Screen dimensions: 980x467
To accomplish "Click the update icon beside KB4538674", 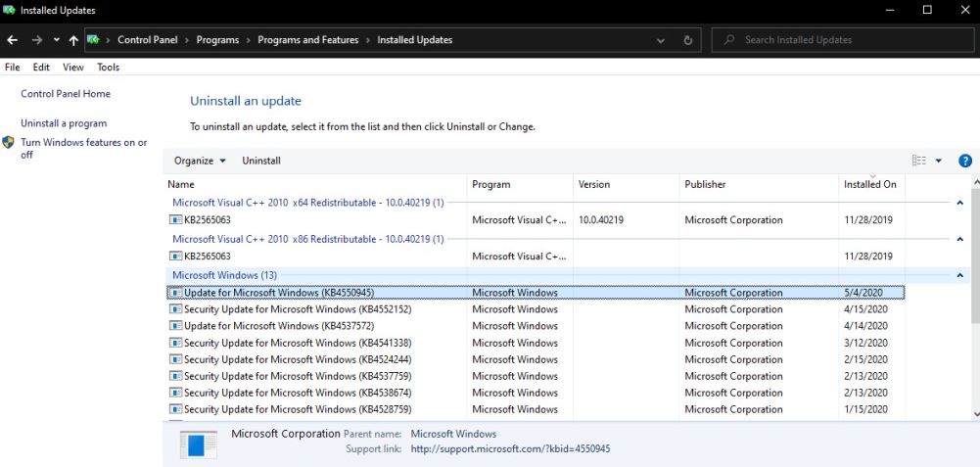I will tap(175, 393).
